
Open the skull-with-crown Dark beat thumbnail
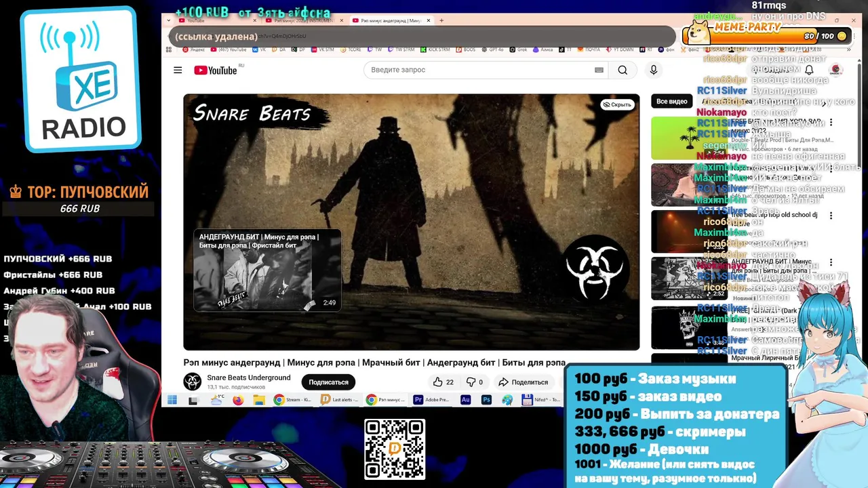click(689, 327)
